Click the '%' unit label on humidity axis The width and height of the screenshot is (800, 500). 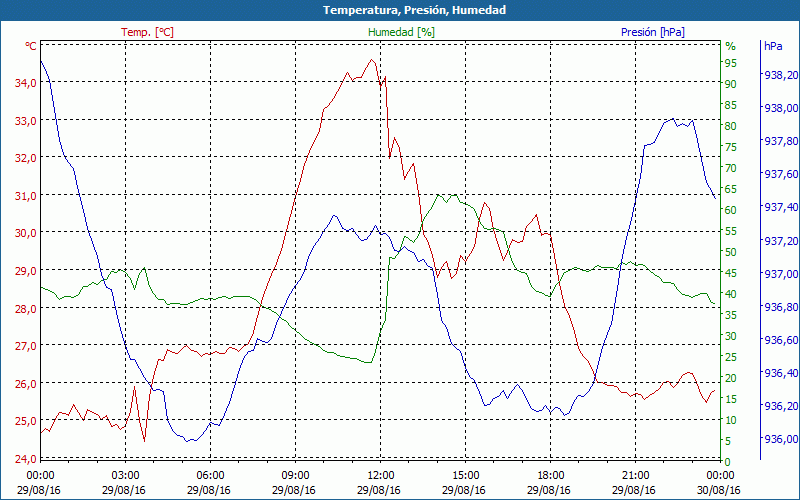click(731, 46)
